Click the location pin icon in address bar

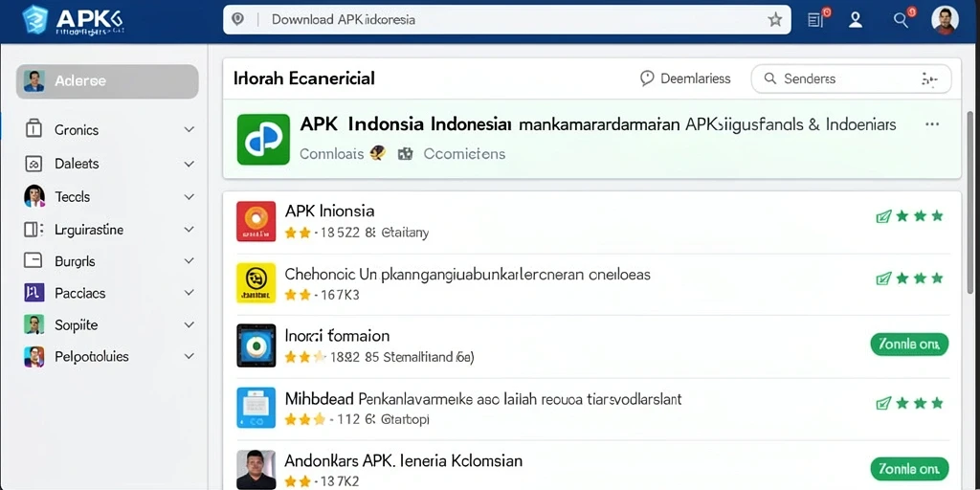(x=237, y=19)
